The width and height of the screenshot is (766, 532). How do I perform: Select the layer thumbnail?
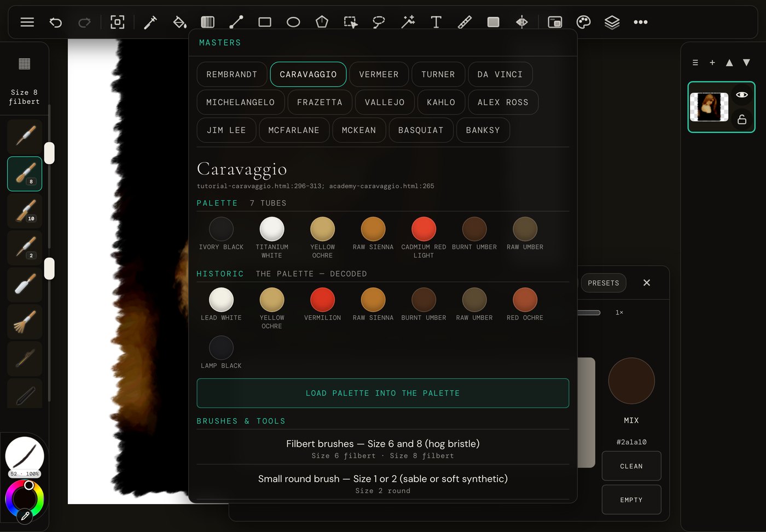tap(709, 107)
